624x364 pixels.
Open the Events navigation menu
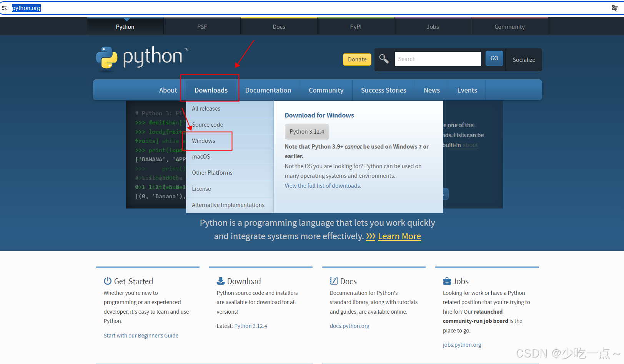point(467,90)
